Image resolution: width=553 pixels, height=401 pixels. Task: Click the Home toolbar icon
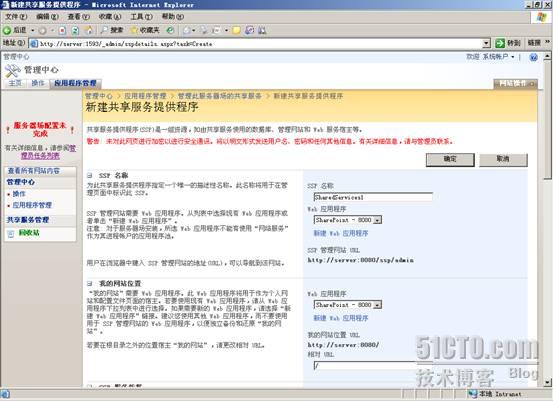pyautogui.click(x=89, y=31)
